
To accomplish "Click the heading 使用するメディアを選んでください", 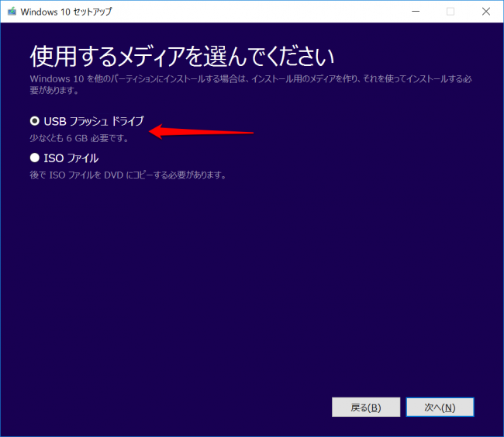I will (182, 57).
